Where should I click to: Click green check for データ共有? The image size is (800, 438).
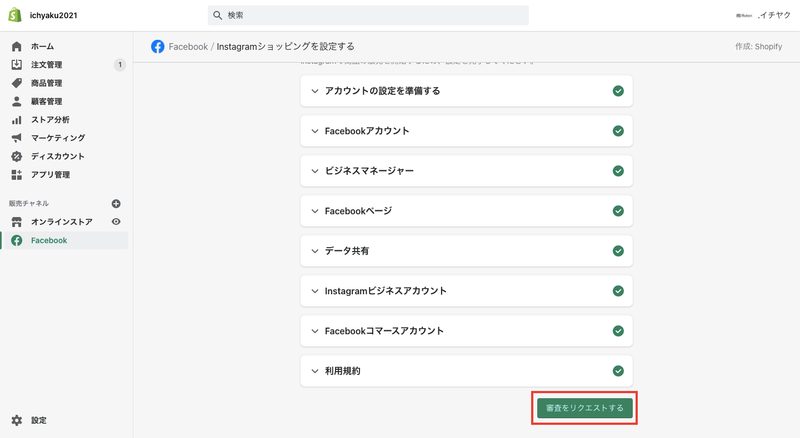tap(618, 251)
